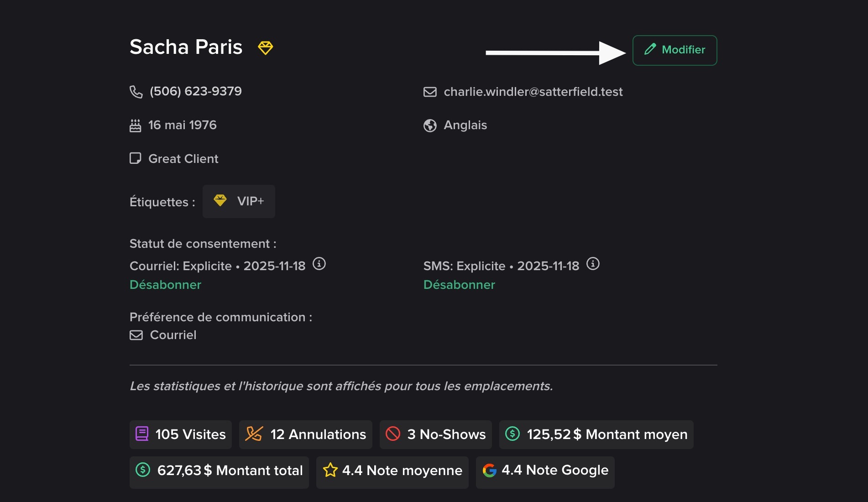Viewport: 868px width, 502px height.
Task: Click the email address charlie.windler@satterfield.test
Action: tap(533, 92)
